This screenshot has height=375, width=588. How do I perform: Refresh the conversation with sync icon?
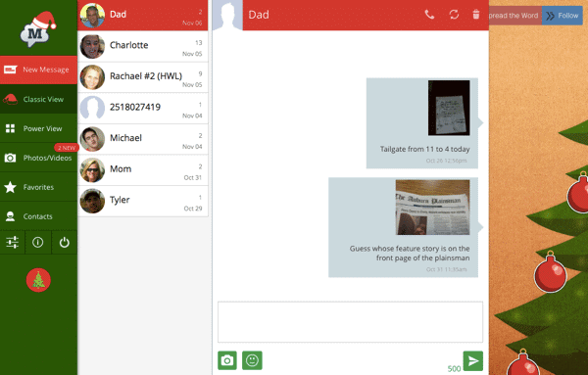click(454, 15)
